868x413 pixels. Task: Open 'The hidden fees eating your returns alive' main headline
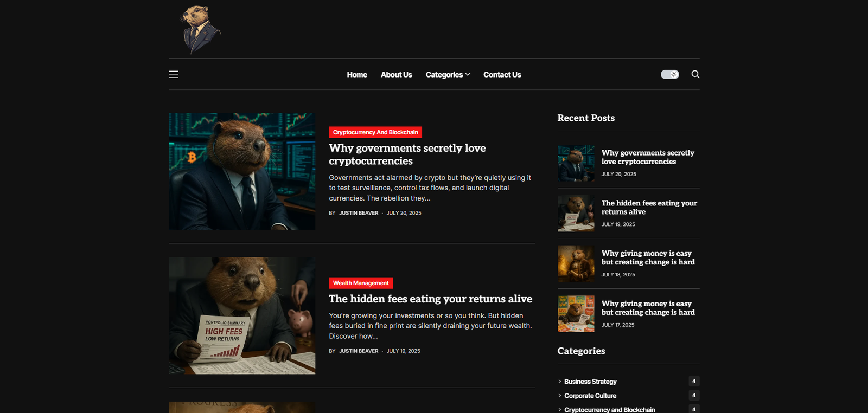tap(430, 299)
